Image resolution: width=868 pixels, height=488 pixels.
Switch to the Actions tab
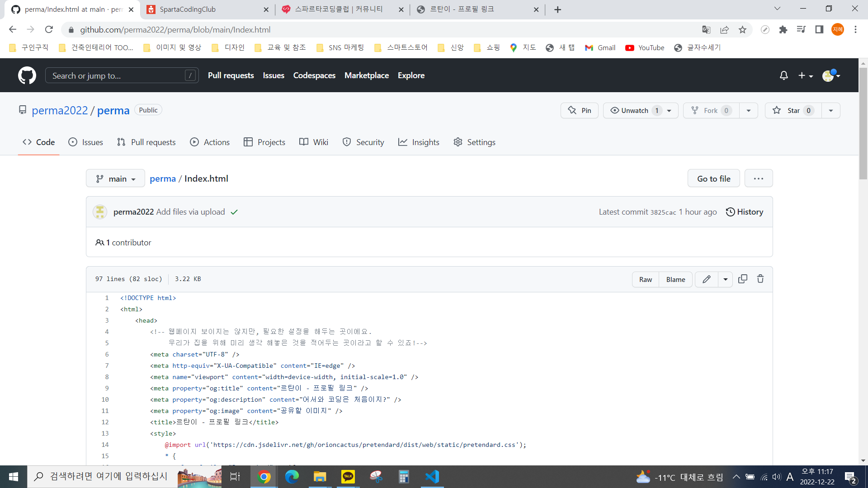tap(210, 142)
